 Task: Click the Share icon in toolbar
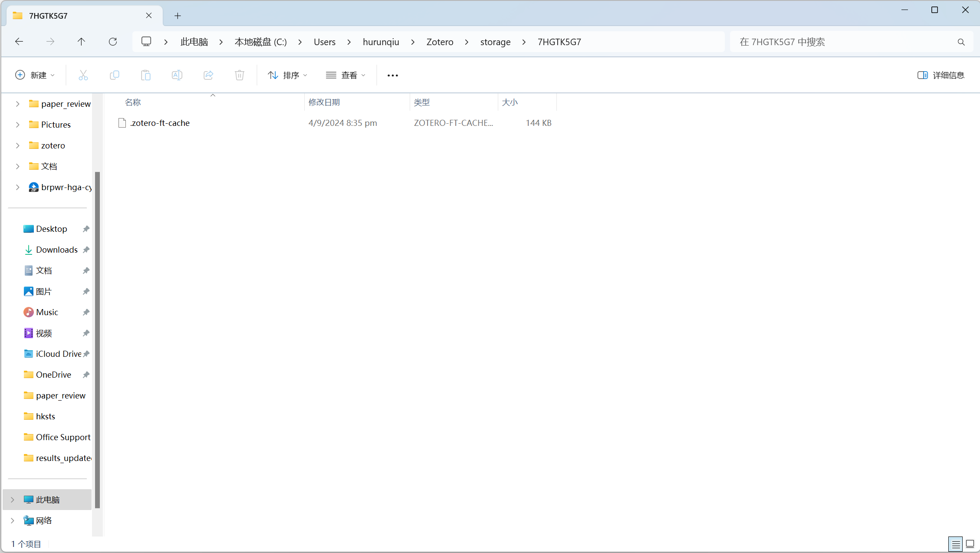click(208, 76)
